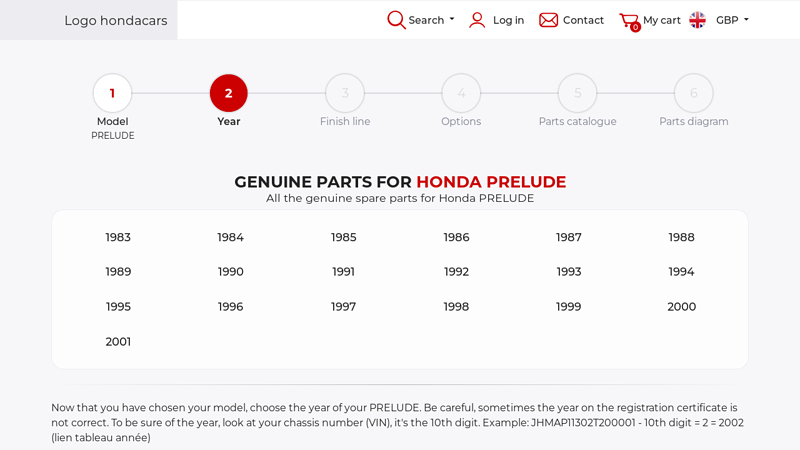The height and width of the screenshot is (450, 800).
Task: Pick year 1993
Action: tap(569, 271)
